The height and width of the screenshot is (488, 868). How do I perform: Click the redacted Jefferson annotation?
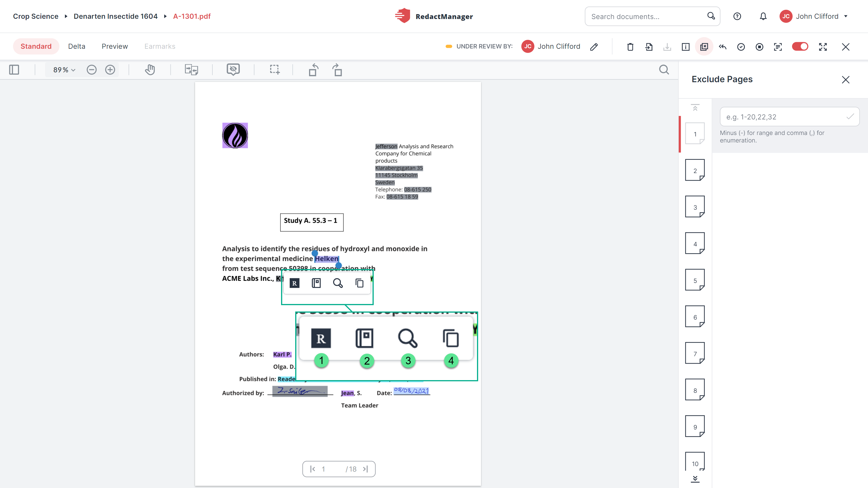[x=386, y=146]
